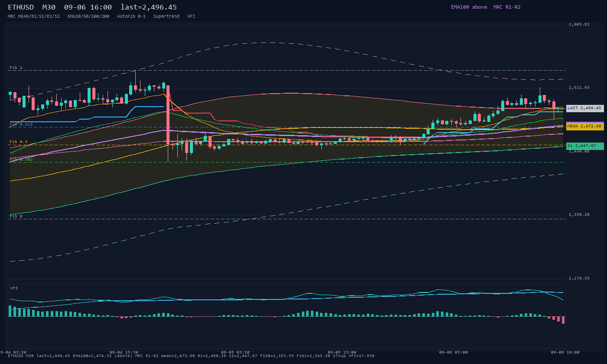Screen dimensions: 607x364
Task: Click the MRC R1-R2 zone label
Action: click(x=507, y=7)
